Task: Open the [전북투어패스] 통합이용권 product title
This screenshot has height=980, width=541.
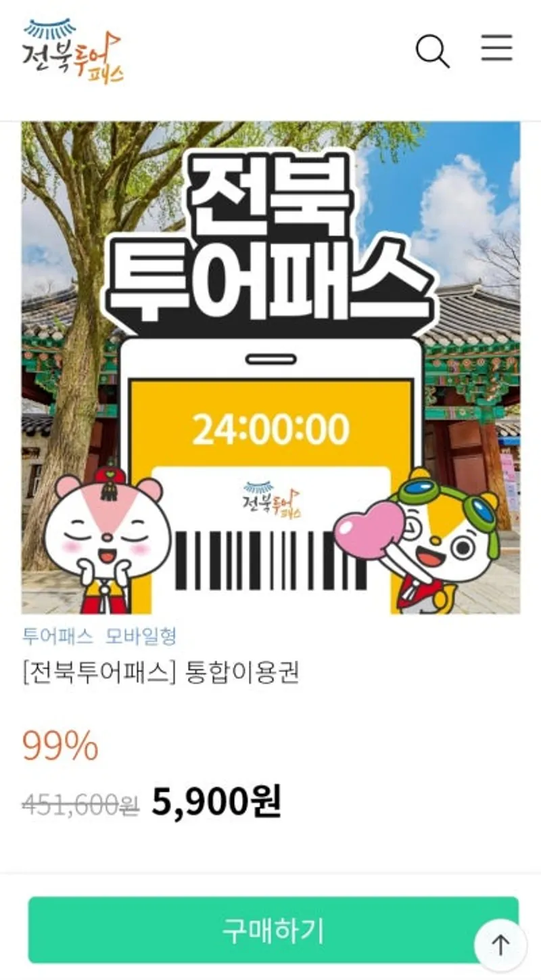Action: (161, 673)
